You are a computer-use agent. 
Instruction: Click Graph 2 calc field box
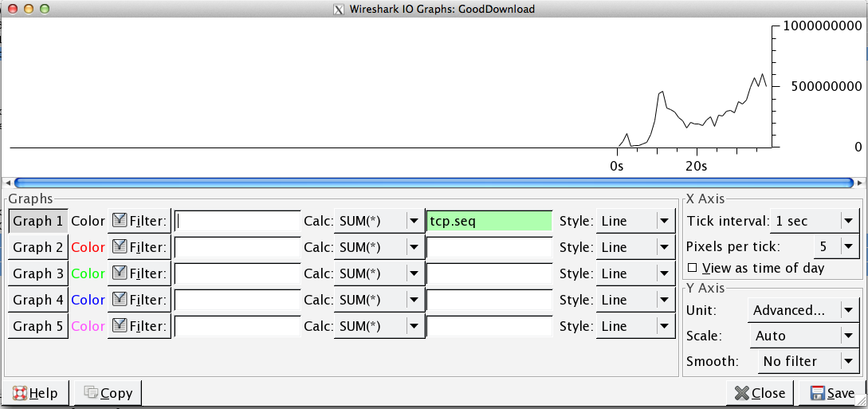click(x=489, y=247)
